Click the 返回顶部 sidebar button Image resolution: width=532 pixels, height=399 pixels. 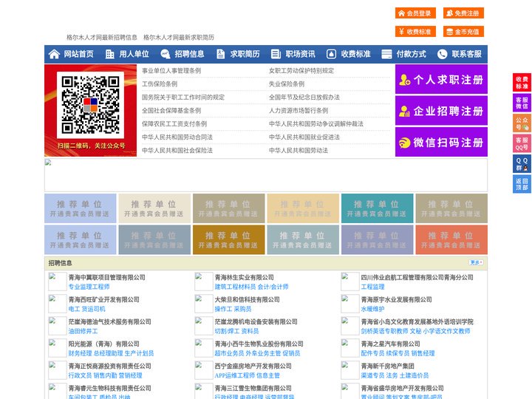click(522, 184)
